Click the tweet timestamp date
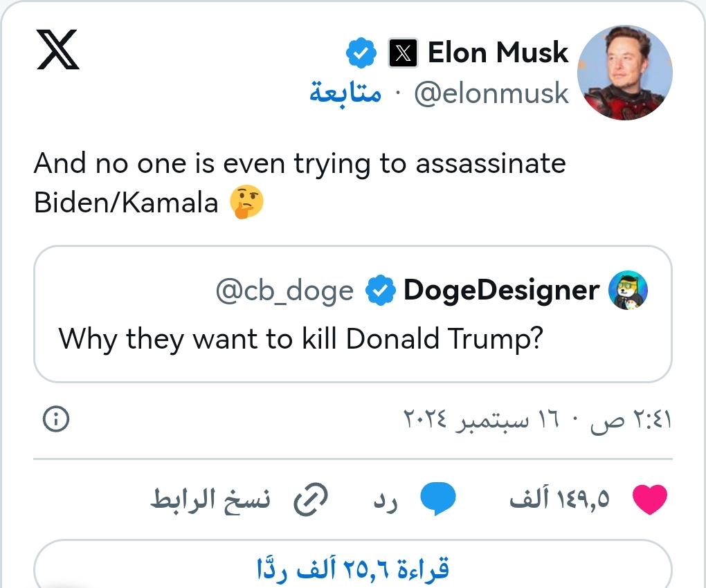706x588 pixels. tap(537, 419)
